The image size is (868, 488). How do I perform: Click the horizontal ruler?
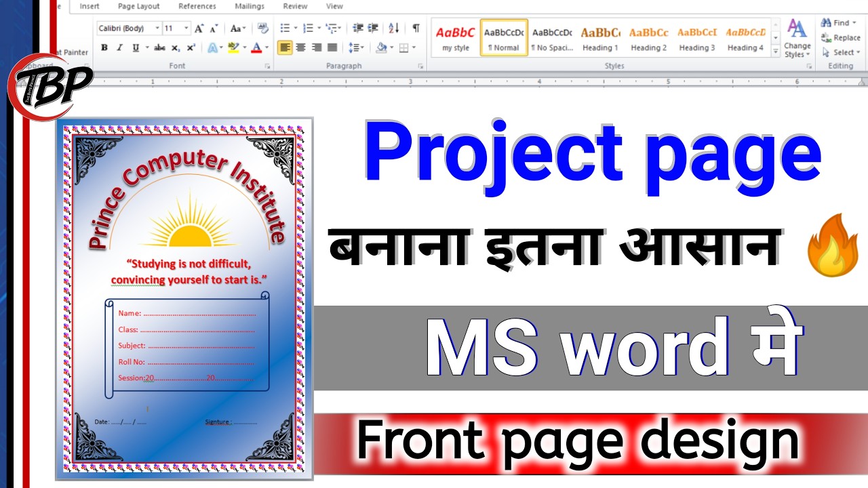[478, 81]
